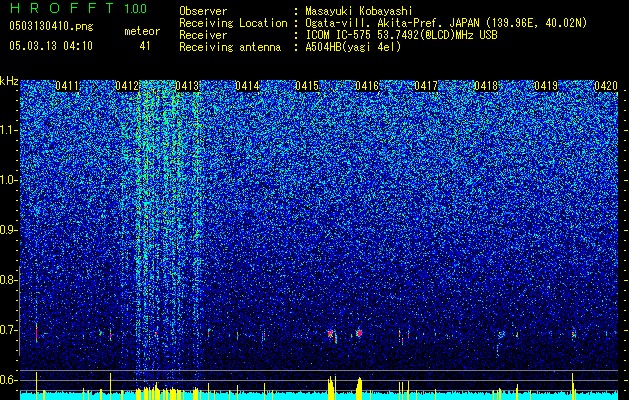Click the 'Observer' field label

203,11
